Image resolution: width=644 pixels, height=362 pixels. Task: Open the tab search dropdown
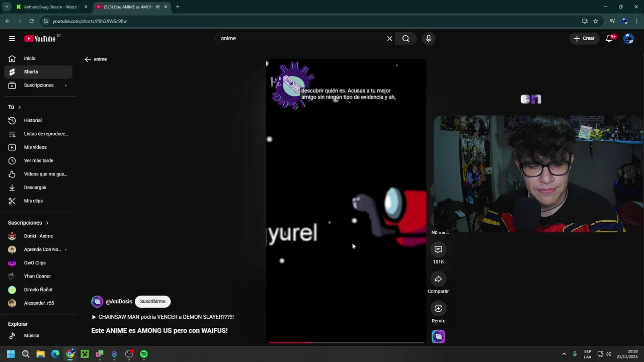[7, 7]
